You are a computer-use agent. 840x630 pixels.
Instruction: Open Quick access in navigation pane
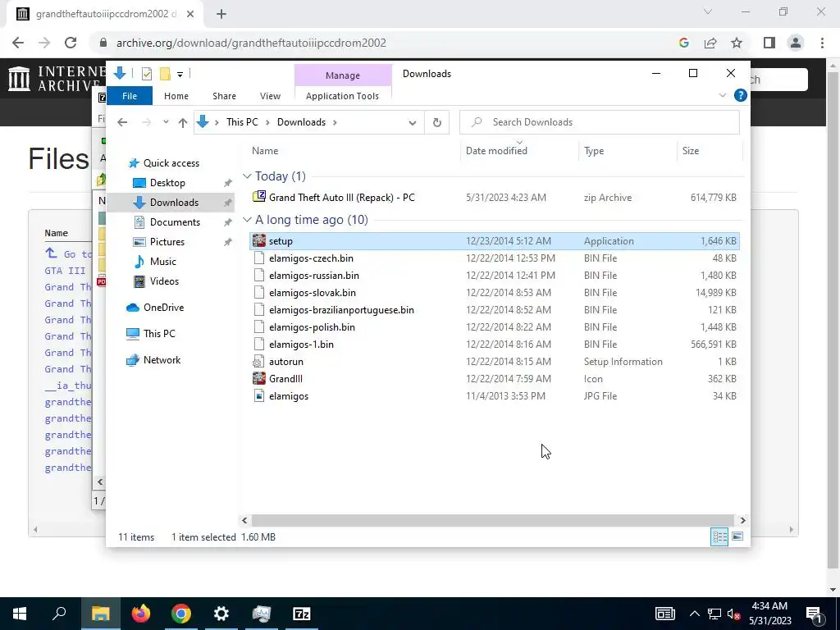click(171, 163)
